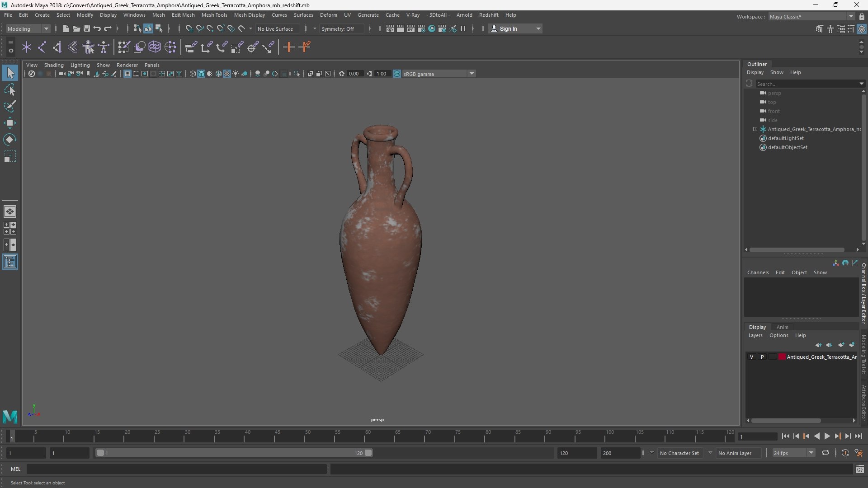The width and height of the screenshot is (868, 488).
Task: Click the time range slider bar
Action: tap(233, 453)
